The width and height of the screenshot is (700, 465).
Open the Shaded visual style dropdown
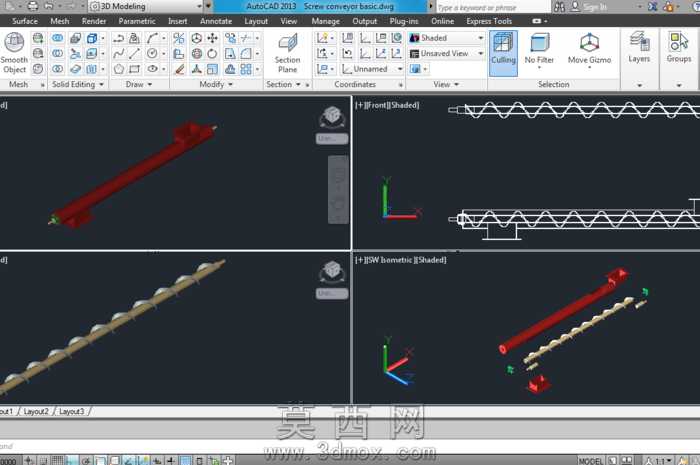click(447, 38)
